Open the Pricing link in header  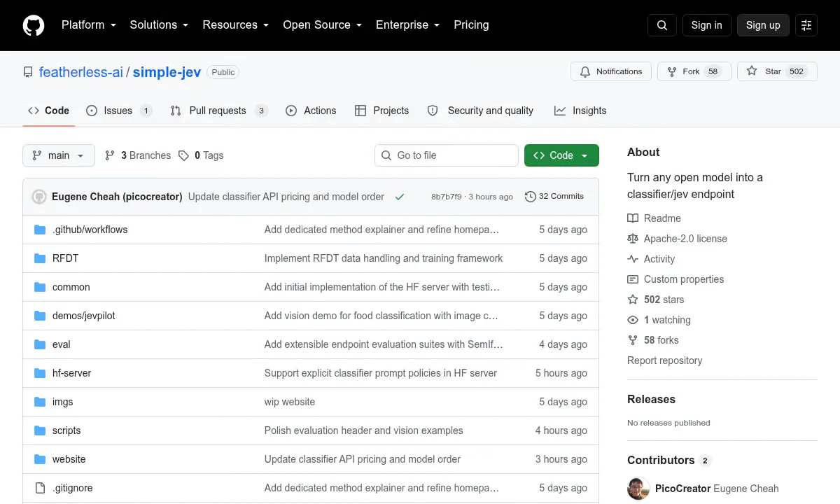pos(471,25)
